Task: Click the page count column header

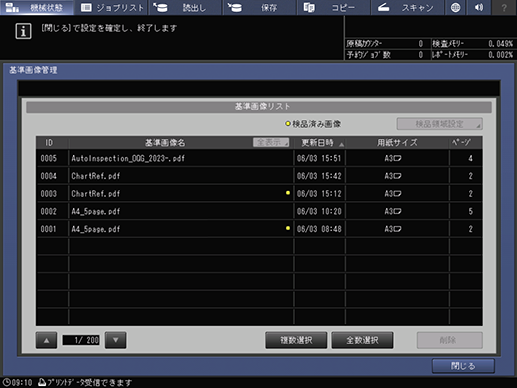Action: (x=465, y=143)
